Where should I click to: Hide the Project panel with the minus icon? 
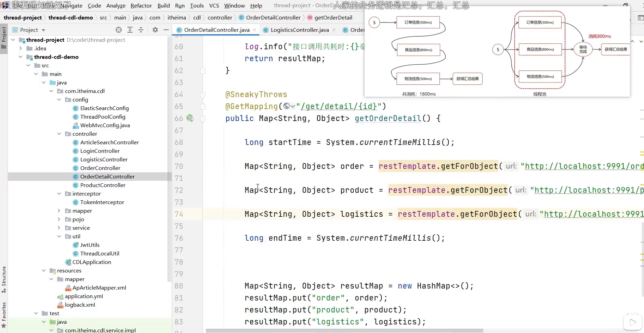coord(166,30)
